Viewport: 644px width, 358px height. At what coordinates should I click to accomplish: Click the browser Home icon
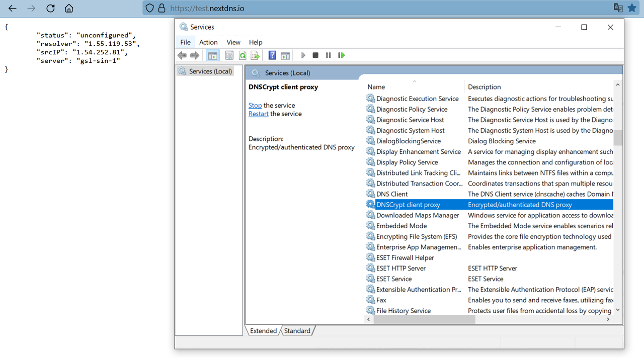coord(69,9)
